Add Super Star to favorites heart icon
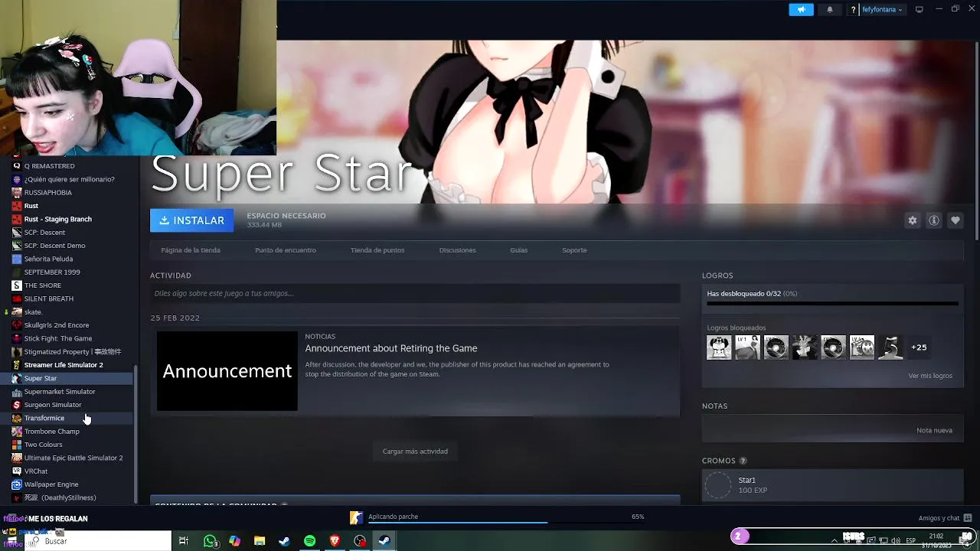 tap(955, 220)
